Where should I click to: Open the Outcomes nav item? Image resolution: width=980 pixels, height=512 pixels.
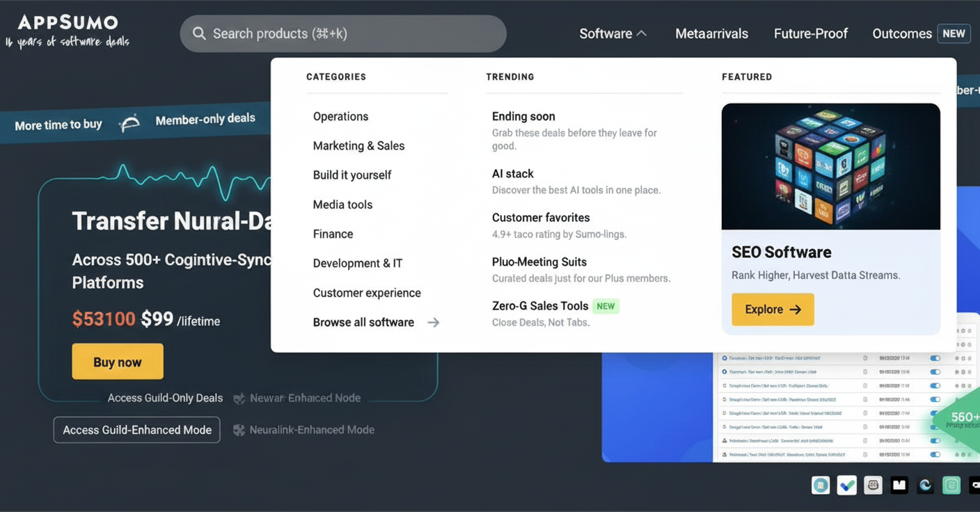coord(902,33)
